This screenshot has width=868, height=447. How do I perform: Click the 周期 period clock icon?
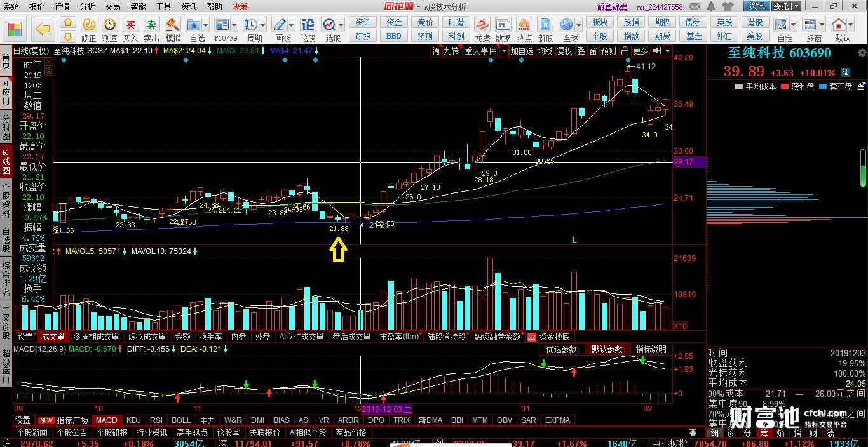(250, 25)
